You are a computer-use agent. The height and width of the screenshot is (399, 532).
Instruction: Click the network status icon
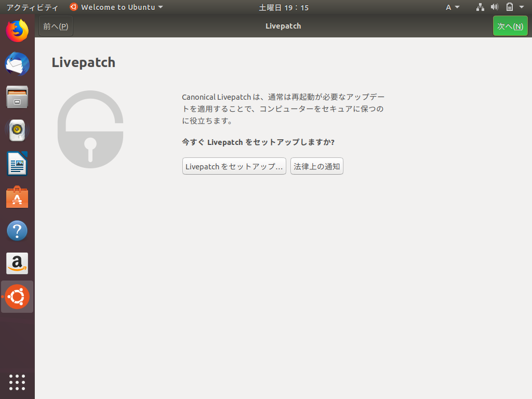(480, 7)
